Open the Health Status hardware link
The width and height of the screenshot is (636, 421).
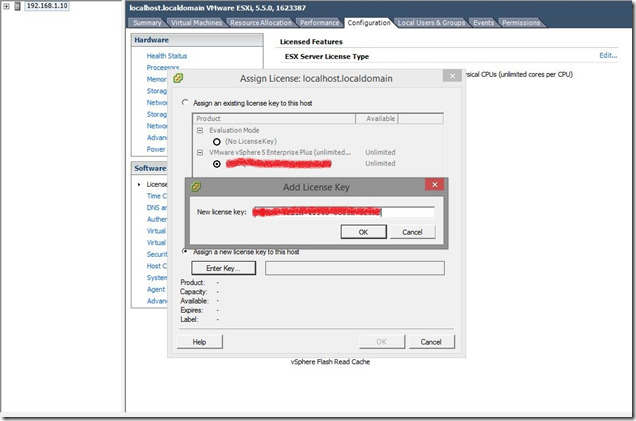(167, 56)
